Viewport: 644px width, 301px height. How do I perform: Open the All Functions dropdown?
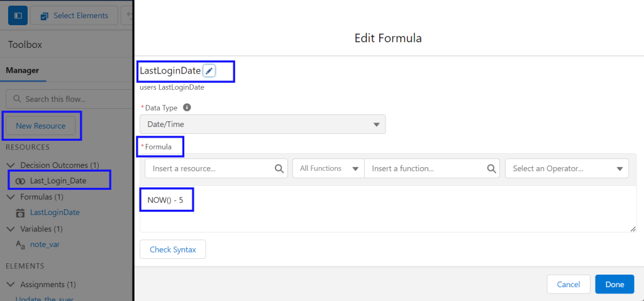328,168
